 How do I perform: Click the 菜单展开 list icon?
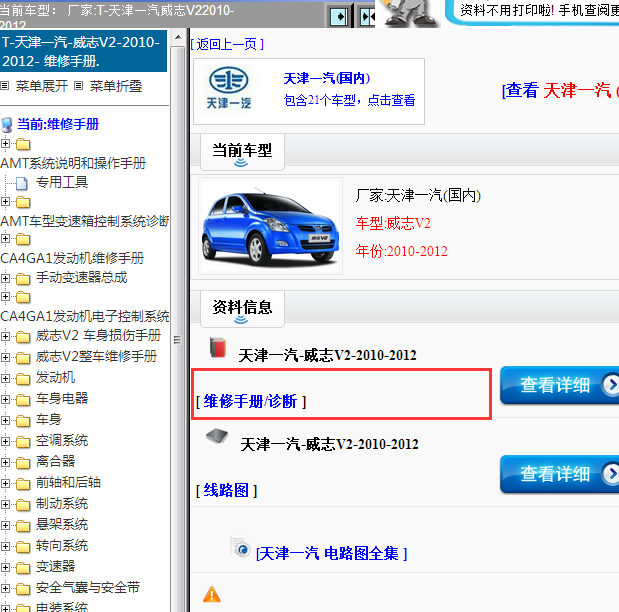5,85
